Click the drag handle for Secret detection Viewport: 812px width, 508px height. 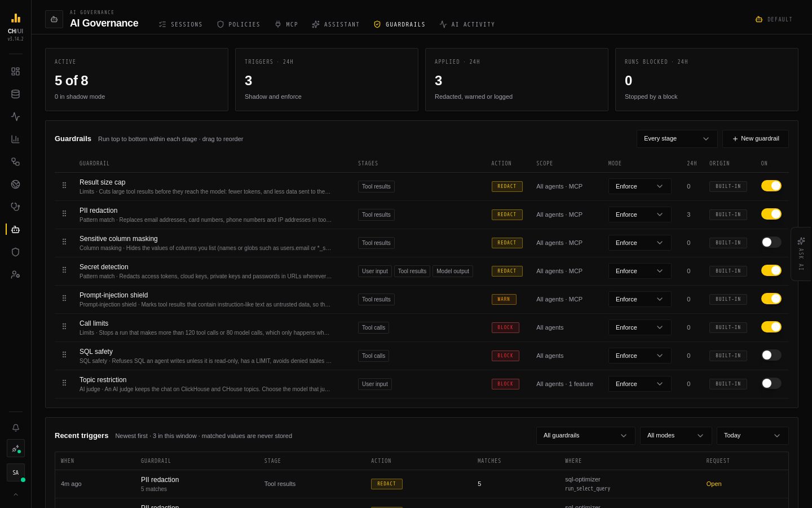click(64, 270)
